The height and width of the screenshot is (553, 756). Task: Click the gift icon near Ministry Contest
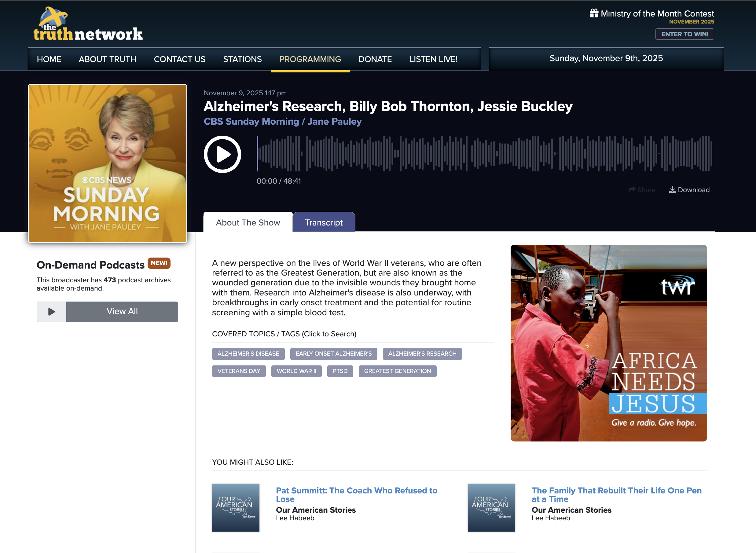tap(594, 13)
